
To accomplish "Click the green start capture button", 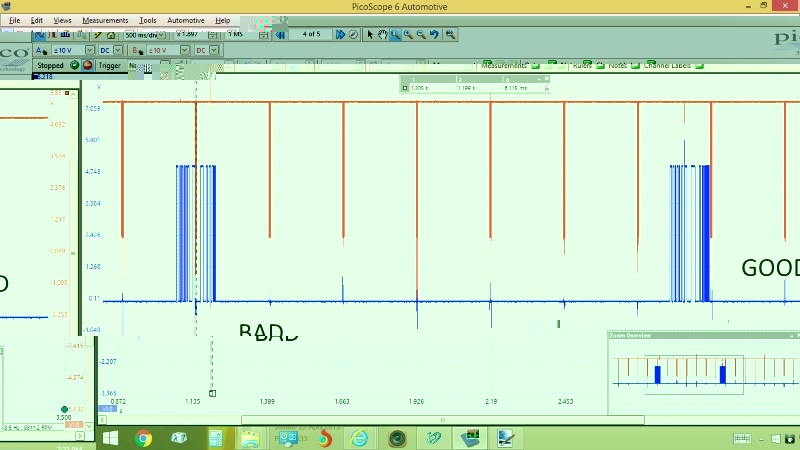I will (x=74, y=65).
